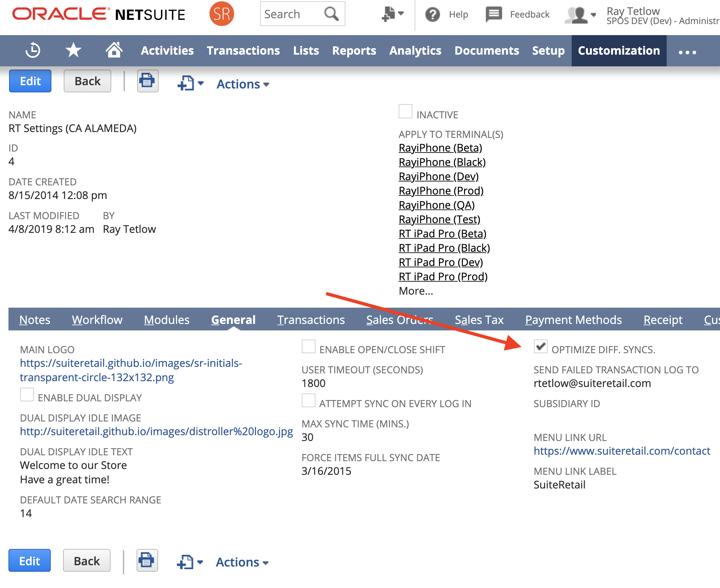Click the More... terminals text
The width and height of the screenshot is (720, 588).
(x=416, y=291)
